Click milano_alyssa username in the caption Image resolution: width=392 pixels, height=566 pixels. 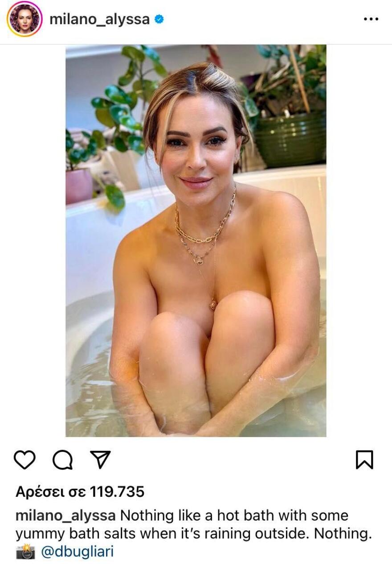coord(66,516)
